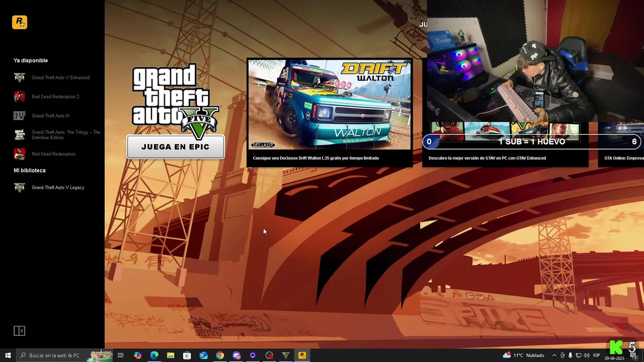Screen dimensions: 644x362
Task: Select Grand Theft Auto V Enhanced game icon
Action: [x=19, y=77]
